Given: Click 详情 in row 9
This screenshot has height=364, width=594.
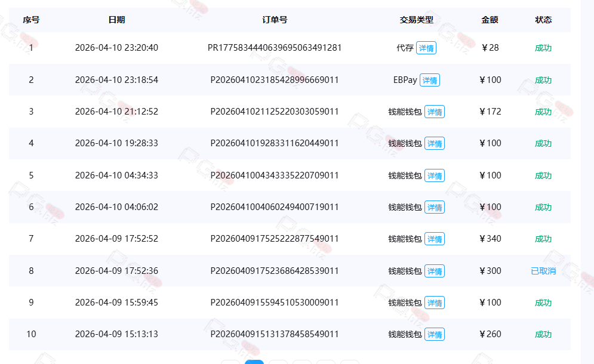Looking at the screenshot, I should coord(434,303).
